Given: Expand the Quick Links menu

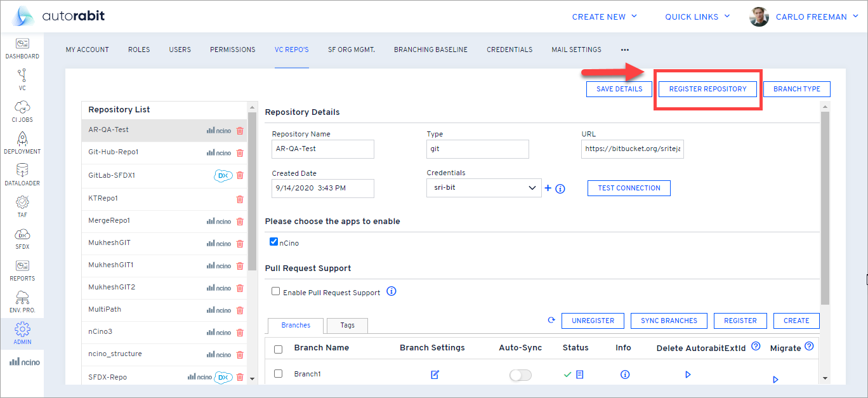Looking at the screenshot, I should pos(697,17).
